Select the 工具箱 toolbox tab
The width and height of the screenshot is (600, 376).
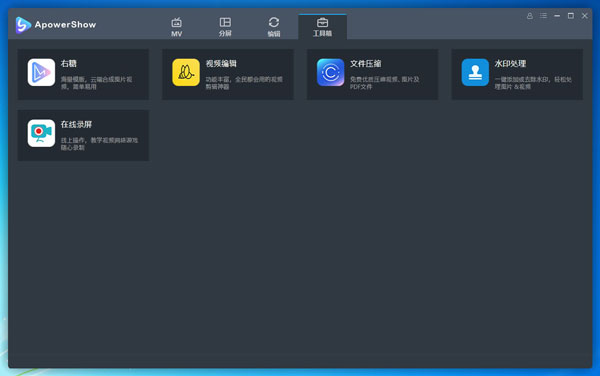pos(323,27)
